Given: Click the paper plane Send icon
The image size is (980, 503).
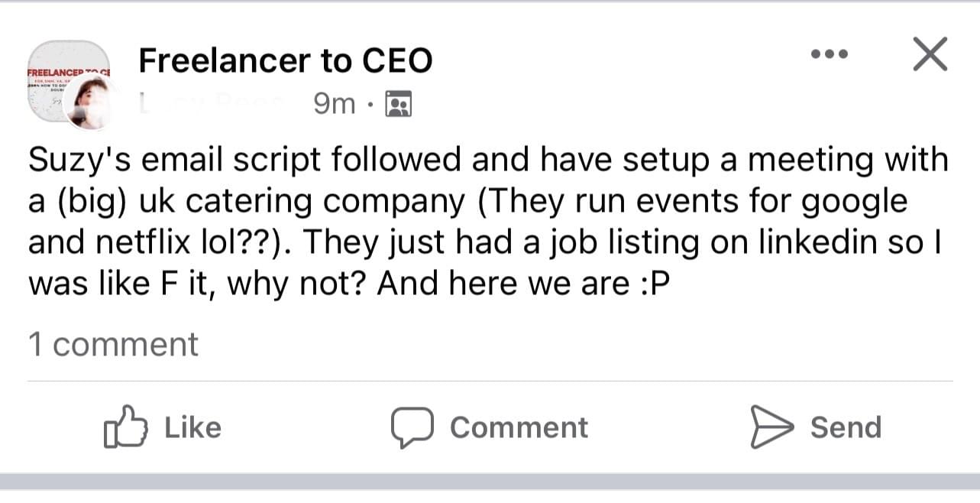Looking at the screenshot, I should (x=771, y=427).
